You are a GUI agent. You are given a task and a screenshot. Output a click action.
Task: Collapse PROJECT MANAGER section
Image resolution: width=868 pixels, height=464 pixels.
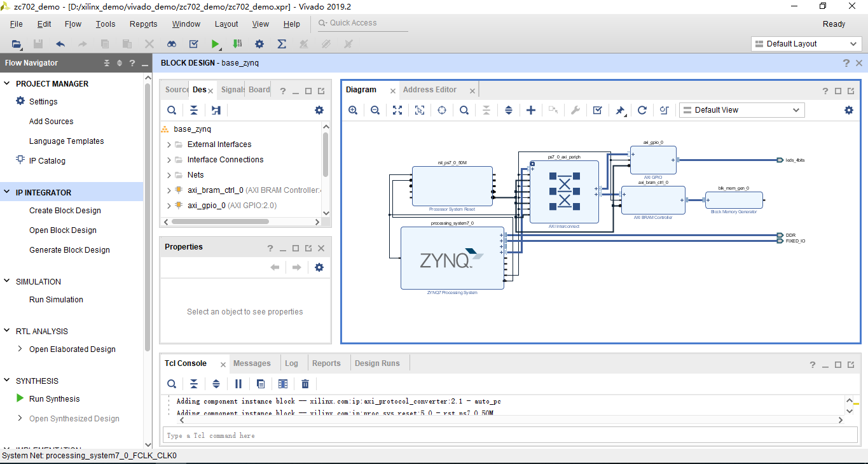pyautogui.click(x=7, y=84)
